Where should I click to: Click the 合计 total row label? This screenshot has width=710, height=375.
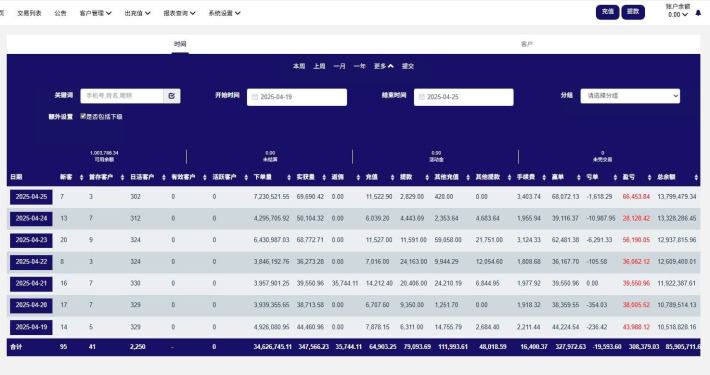click(x=16, y=347)
